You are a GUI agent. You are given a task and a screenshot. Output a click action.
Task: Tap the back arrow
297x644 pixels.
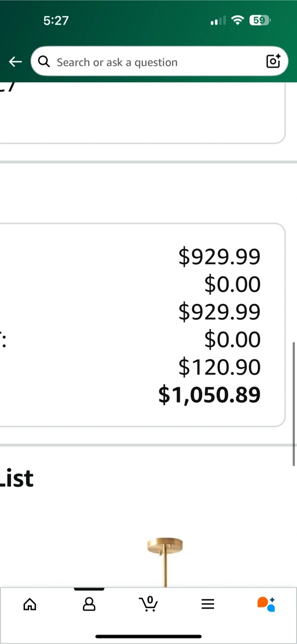click(16, 62)
